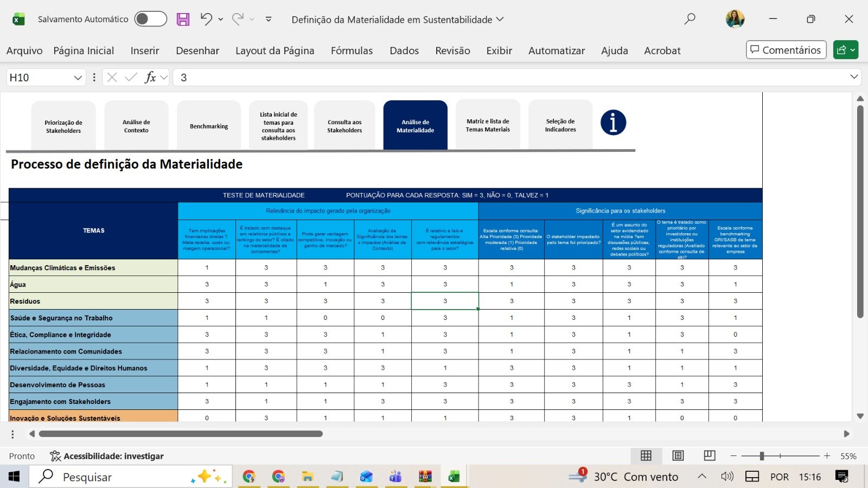Screen dimensions: 868x488
Task: Click the Undo arrow icon
Action: tap(206, 19)
